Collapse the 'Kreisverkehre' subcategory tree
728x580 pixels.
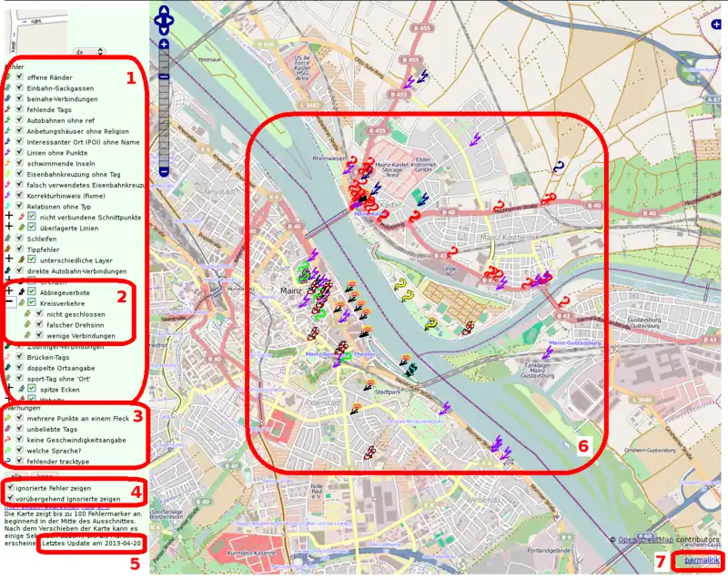pos(8,302)
